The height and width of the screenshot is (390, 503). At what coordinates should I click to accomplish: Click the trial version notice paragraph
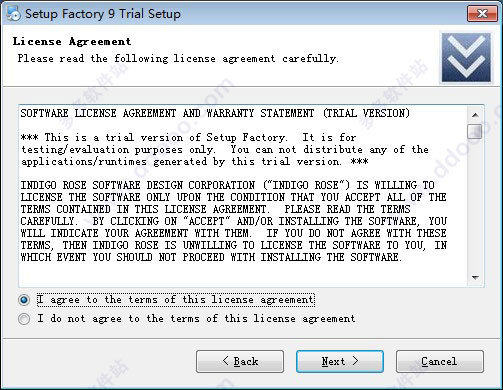click(225, 150)
